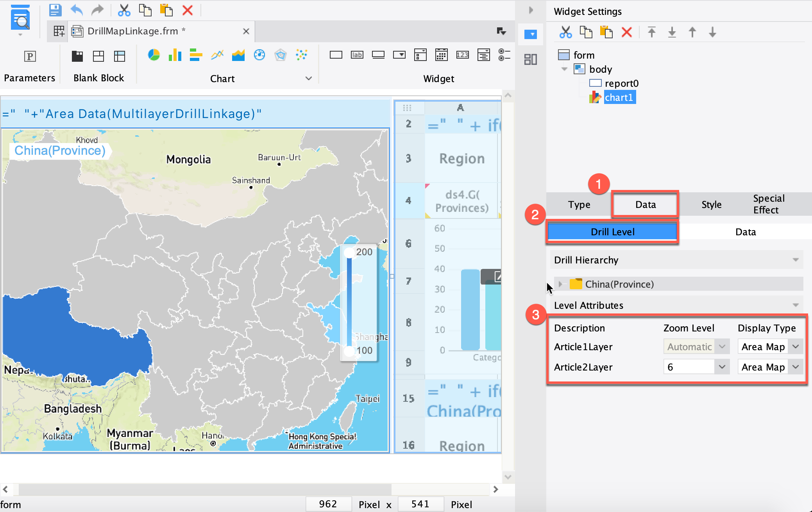
Task: Switch to the Special Effect tab
Action: click(767, 204)
